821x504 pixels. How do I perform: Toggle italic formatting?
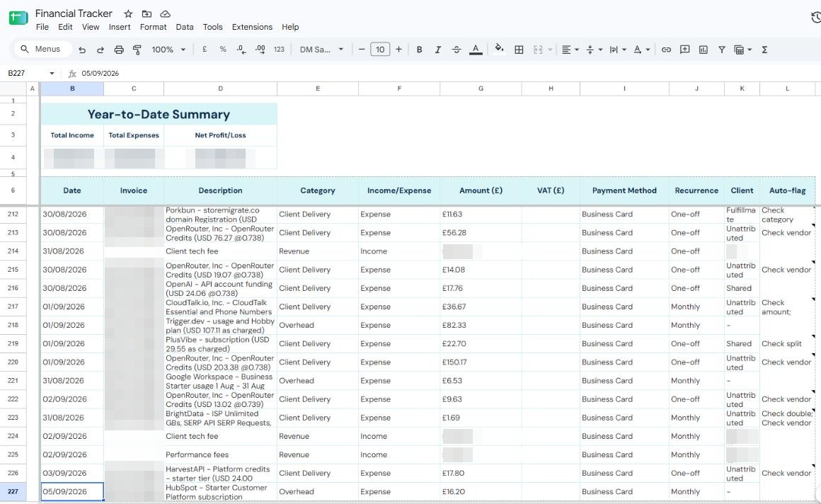click(437, 50)
